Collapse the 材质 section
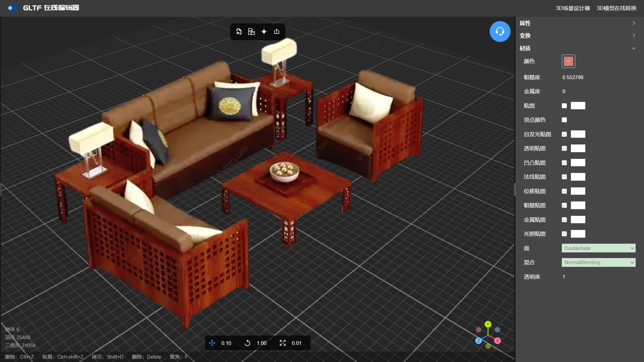This screenshot has height=362, width=644. 578,48
